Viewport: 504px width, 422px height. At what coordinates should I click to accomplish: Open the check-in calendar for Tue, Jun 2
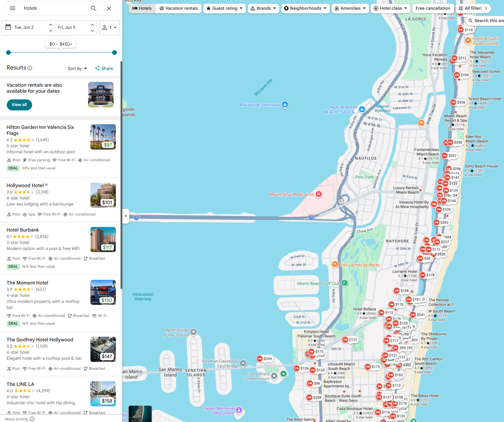point(24,27)
